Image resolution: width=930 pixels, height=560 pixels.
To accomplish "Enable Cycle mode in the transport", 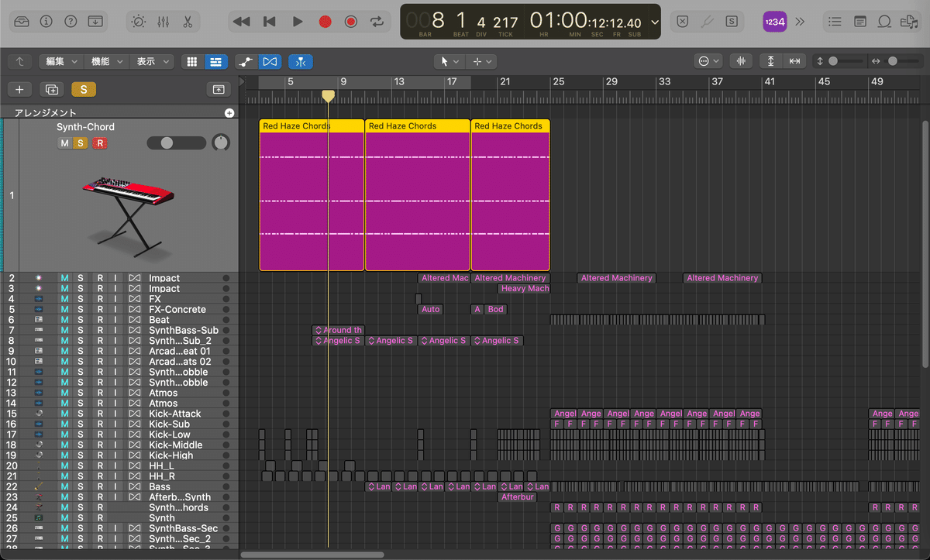I will [x=377, y=22].
